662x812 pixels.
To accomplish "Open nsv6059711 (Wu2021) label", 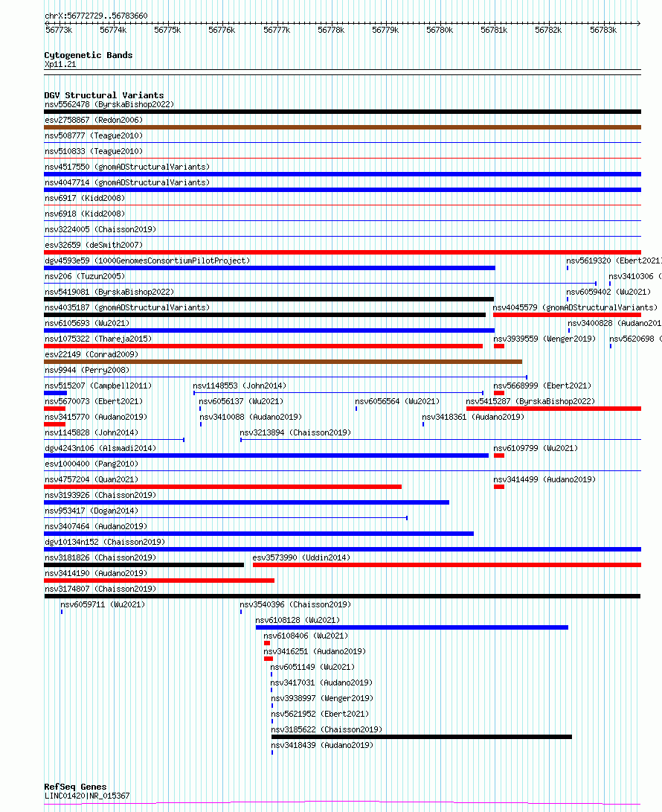I will pyautogui.click(x=103, y=604).
